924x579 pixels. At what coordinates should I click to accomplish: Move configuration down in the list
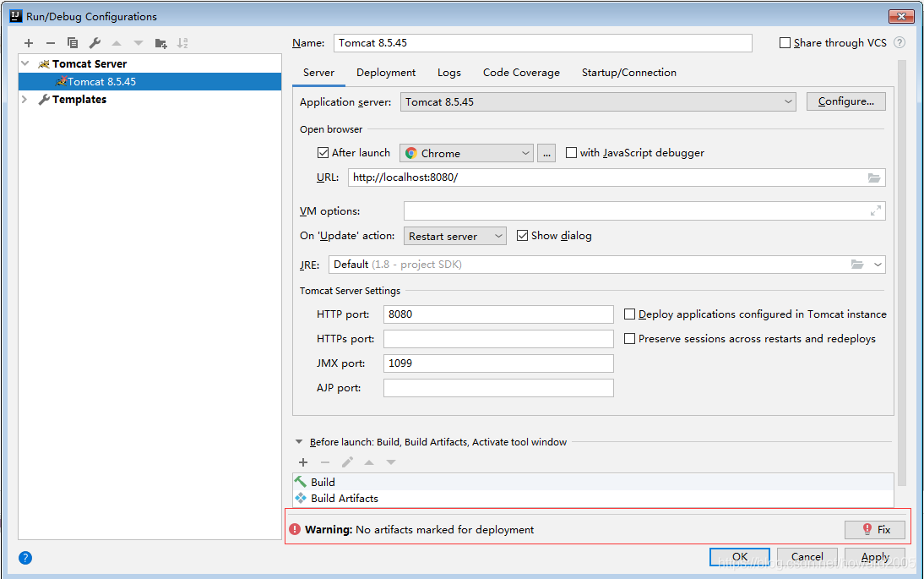click(x=139, y=43)
